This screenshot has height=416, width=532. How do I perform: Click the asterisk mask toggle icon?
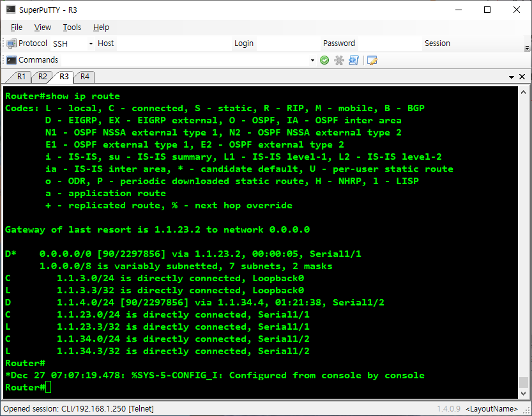(339, 61)
